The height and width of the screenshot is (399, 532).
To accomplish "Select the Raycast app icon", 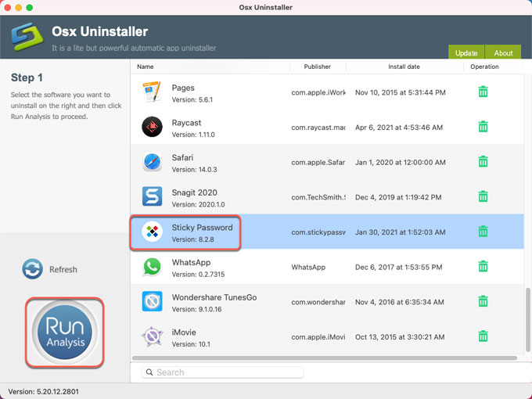I will click(152, 127).
